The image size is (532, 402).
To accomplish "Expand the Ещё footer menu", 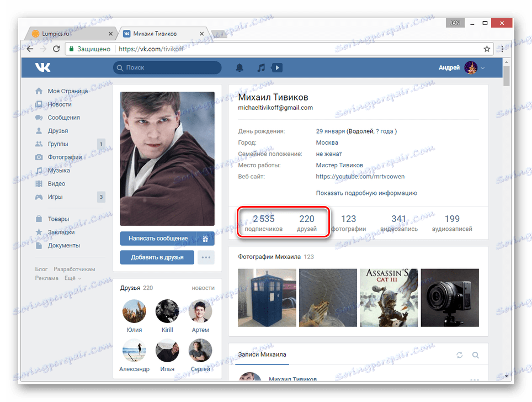I will click(73, 278).
